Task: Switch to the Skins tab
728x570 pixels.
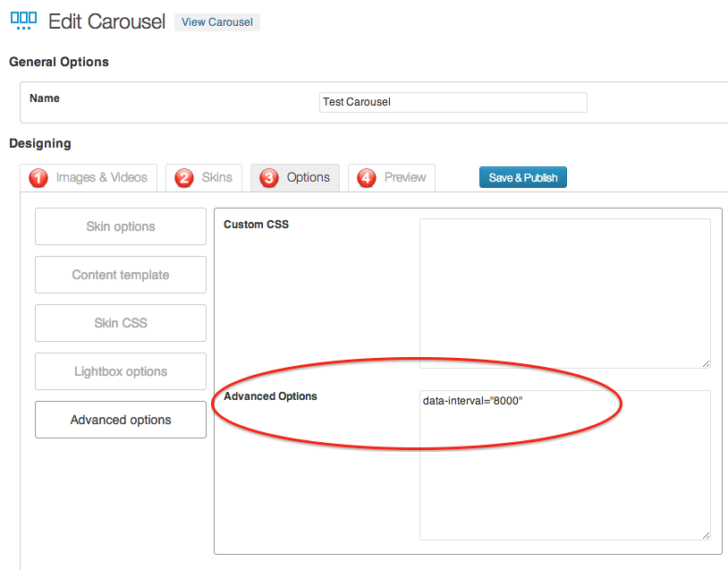Action: [x=216, y=177]
